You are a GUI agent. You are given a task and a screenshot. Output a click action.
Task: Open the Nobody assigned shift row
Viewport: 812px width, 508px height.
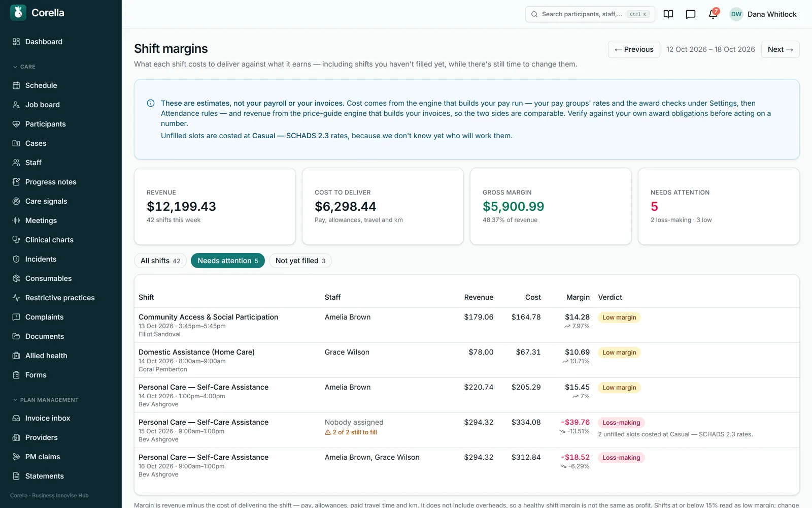pos(467,430)
